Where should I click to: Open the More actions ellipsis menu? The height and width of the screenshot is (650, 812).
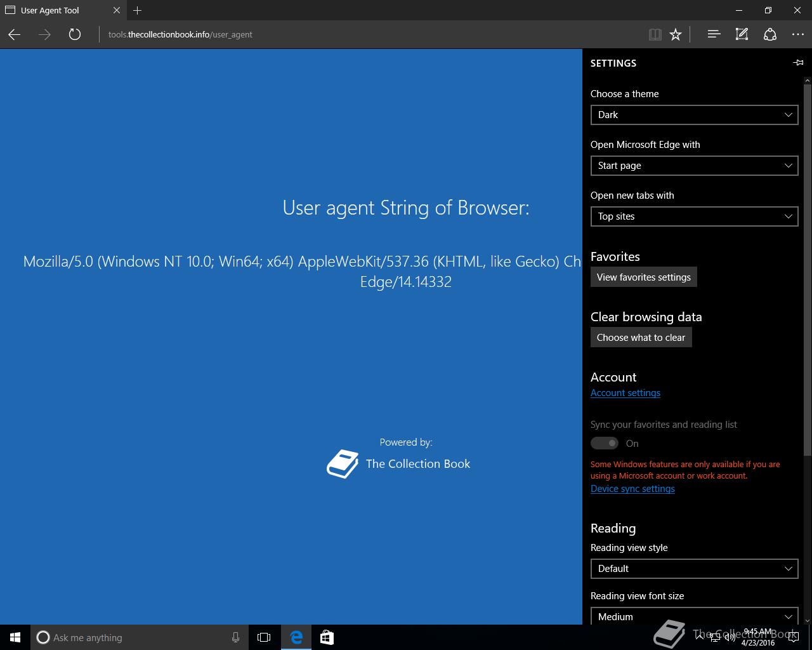point(798,35)
